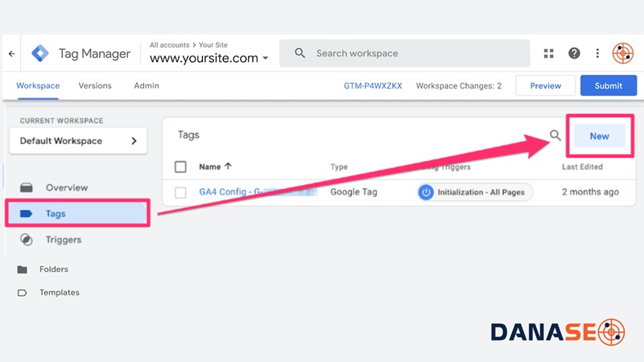Click the Triggers circle icon in sidebar
The height and width of the screenshot is (362, 644).
[27, 240]
